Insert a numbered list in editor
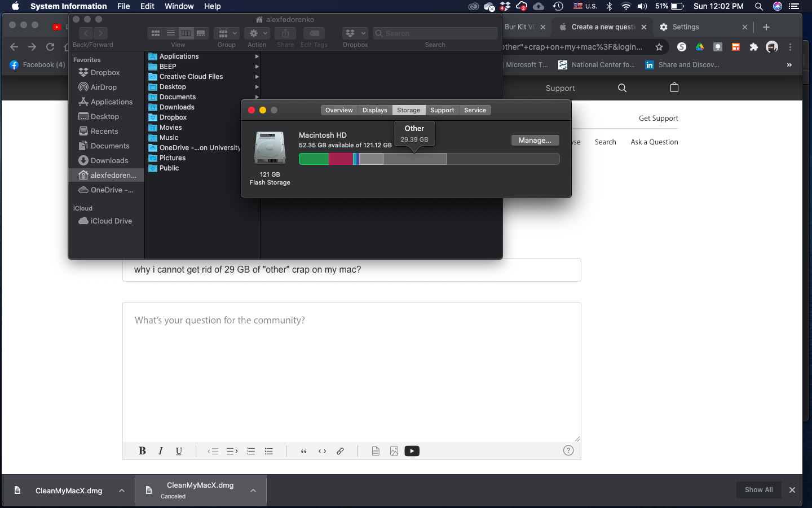This screenshot has width=812, height=508. [x=251, y=451]
